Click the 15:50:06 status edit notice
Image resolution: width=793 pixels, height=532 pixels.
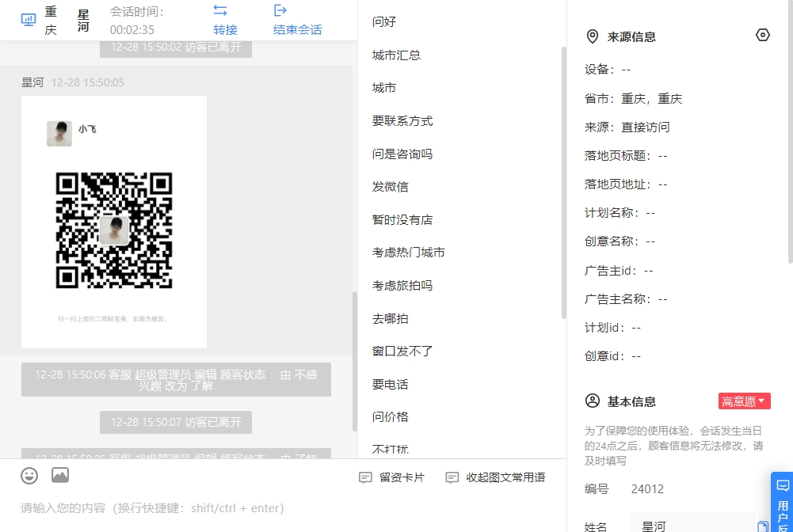[176, 380]
